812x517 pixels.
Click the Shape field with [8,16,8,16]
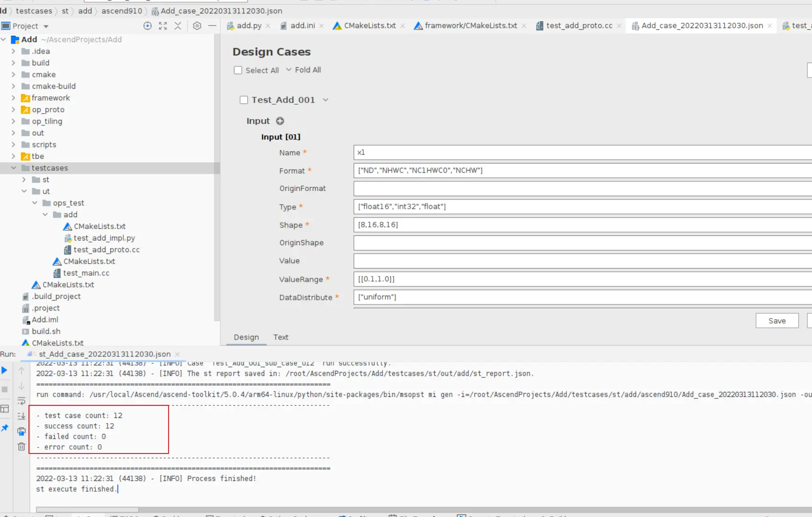tap(583, 225)
